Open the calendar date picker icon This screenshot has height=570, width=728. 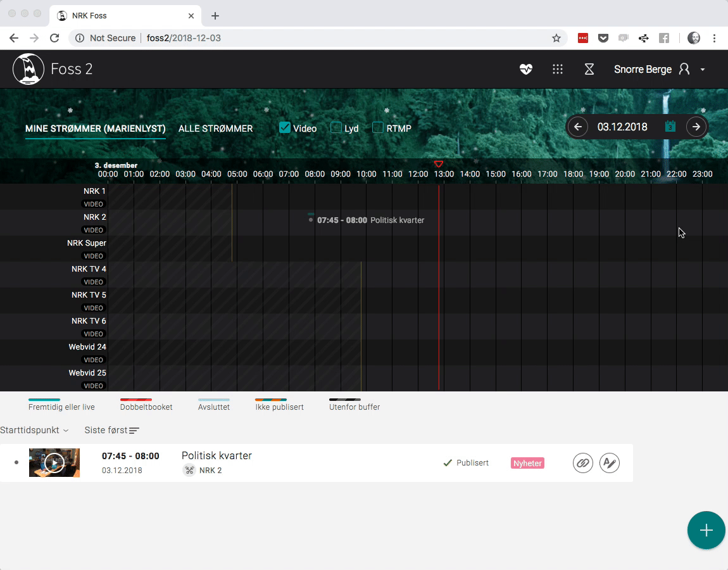670,127
